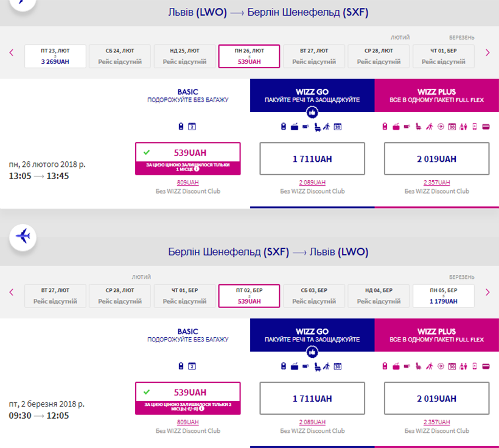Select the 1 711UAH WIZZ GO fare for Lviv–Berlin
This screenshot has width=499, height=448.
click(x=312, y=159)
